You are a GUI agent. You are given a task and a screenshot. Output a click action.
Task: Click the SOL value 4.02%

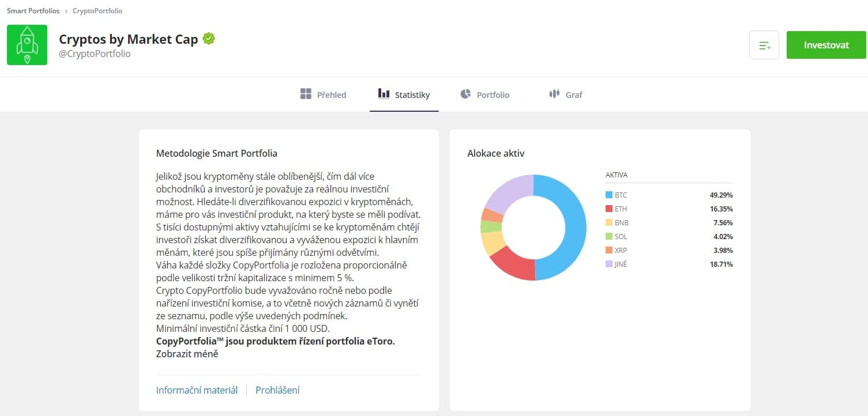(723, 237)
